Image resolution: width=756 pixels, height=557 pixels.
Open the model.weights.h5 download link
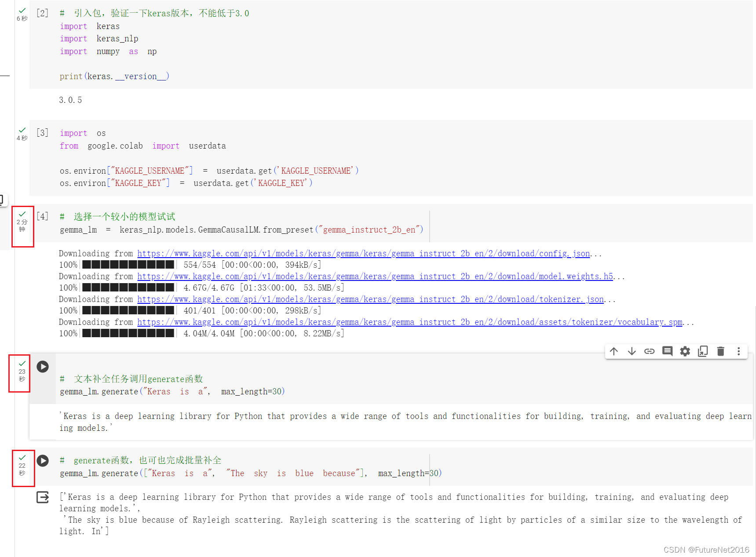[375, 276]
